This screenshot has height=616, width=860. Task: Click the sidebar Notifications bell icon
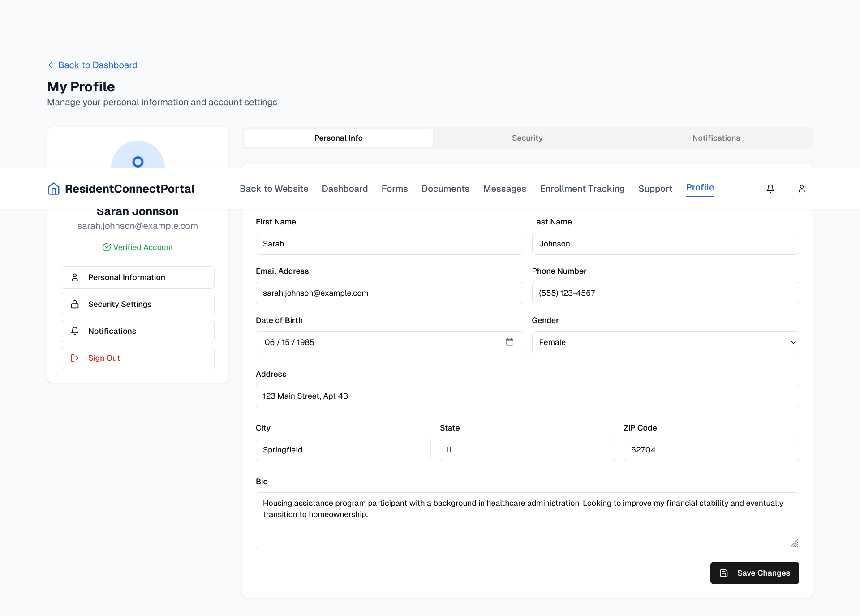click(x=75, y=331)
